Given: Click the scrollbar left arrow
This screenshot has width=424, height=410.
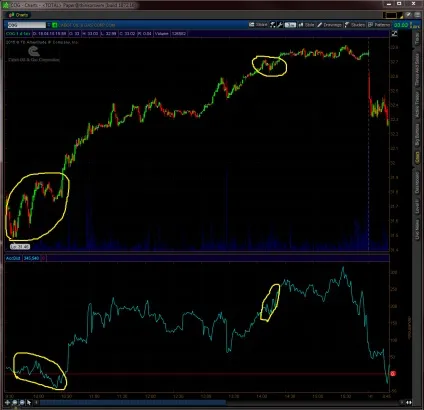Looking at the screenshot, I should click(37, 403).
